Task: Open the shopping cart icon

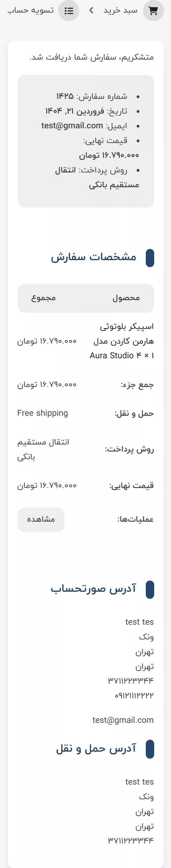Action: point(153,11)
